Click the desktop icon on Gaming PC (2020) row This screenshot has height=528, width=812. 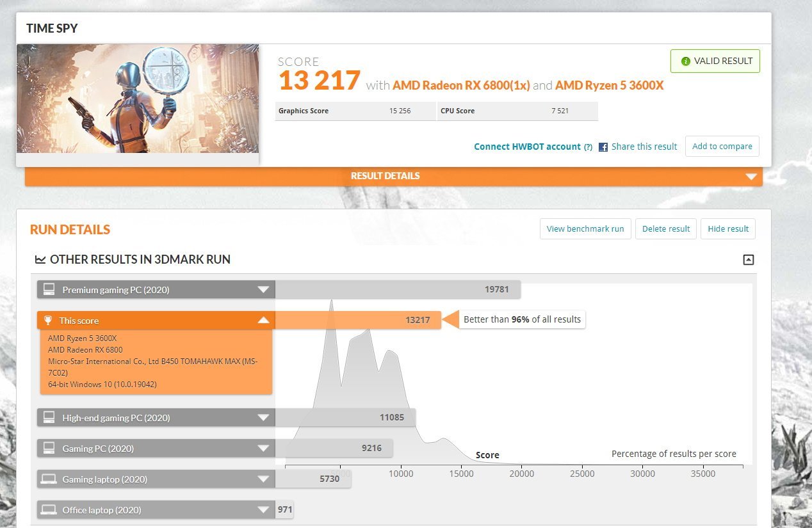pos(49,448)
